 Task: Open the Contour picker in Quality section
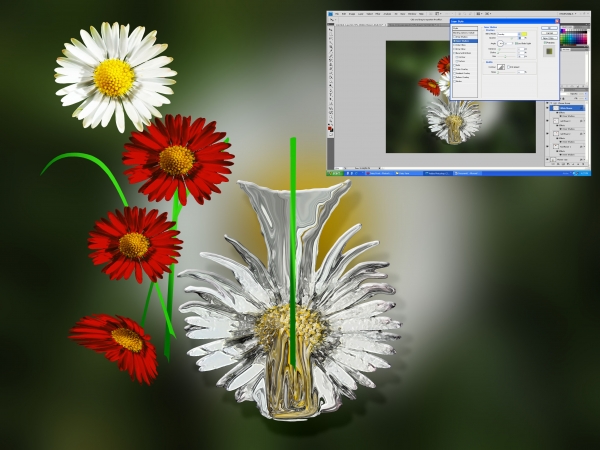[x=501, y=67]
